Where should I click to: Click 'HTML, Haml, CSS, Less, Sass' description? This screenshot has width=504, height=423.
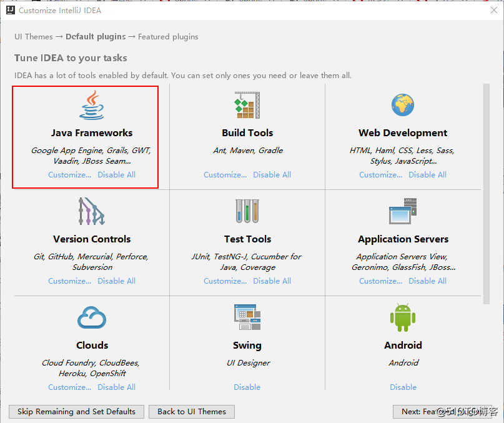coord(402,150)
